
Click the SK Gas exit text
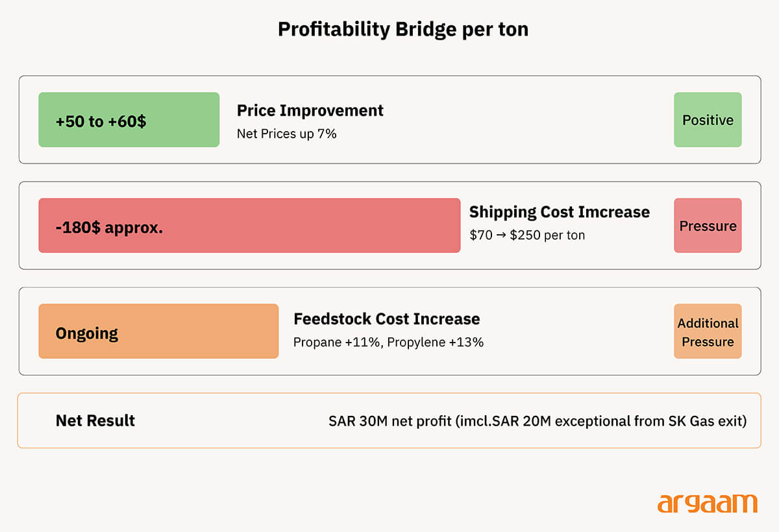[x=708, y=421]
